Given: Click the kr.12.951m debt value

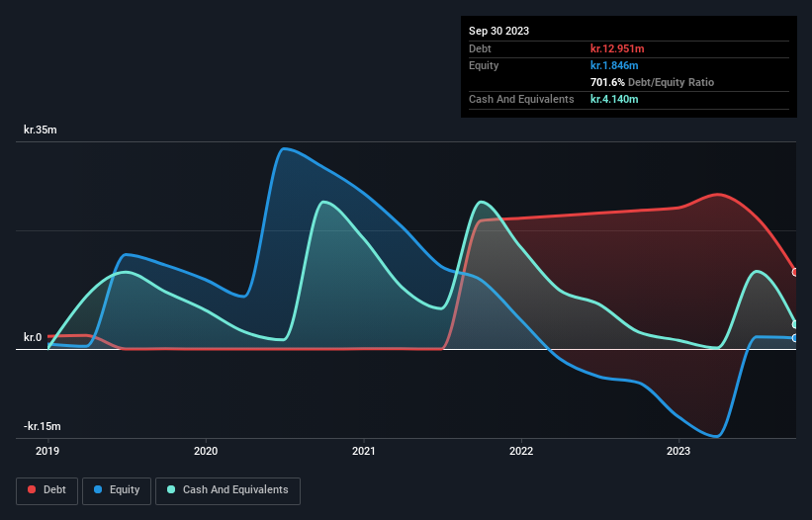Looking at the screenshot, I should [x=617, y=48].
